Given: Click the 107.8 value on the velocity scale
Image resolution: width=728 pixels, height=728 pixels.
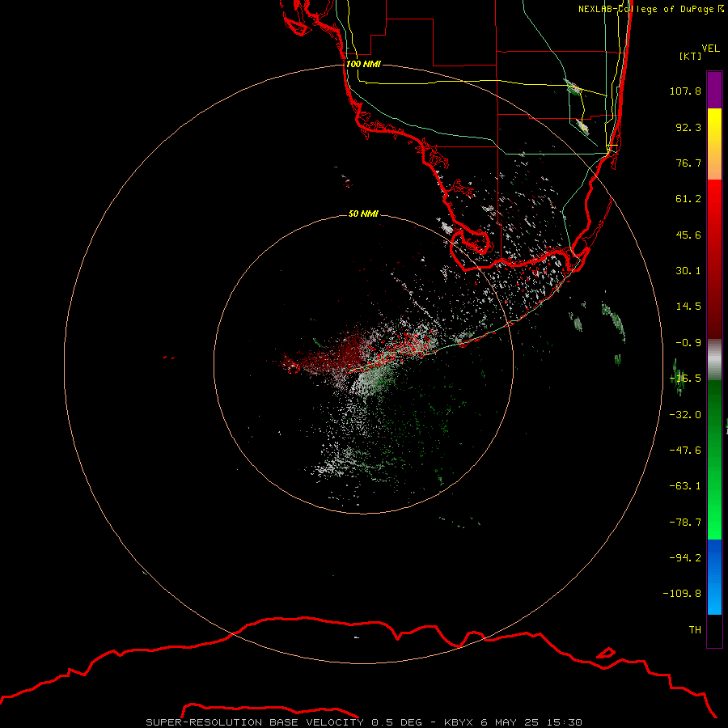Looking at the screenshot, I should point(685,91).
